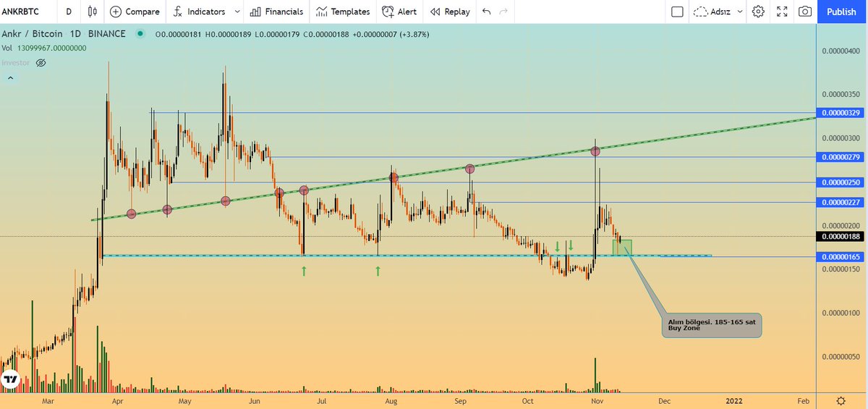The image size is (868, 409).
Task: Click the Publish button
Action: pos(841,12)
